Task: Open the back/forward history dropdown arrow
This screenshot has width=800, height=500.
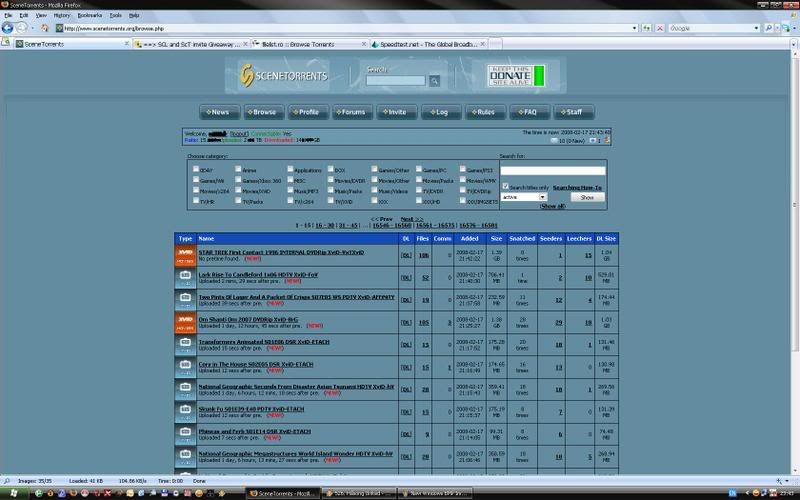Action: click(33, 28)
